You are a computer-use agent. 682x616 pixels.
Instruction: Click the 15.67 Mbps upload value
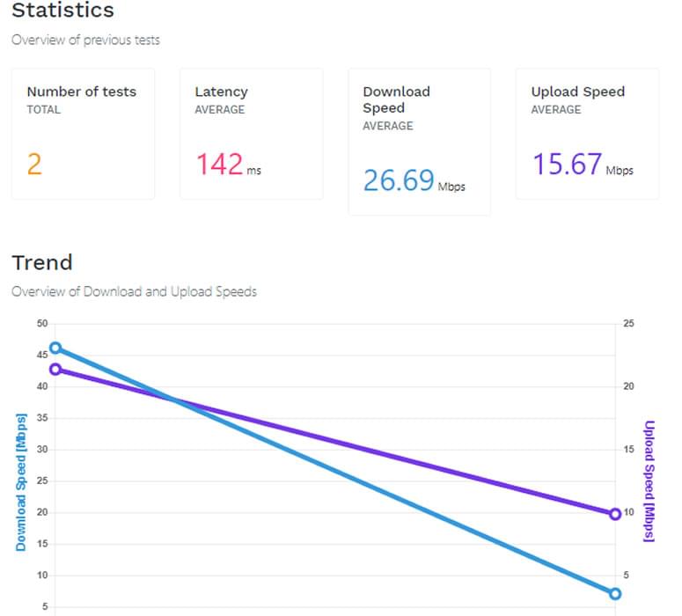pyautogui.click(x=583, y=165)
